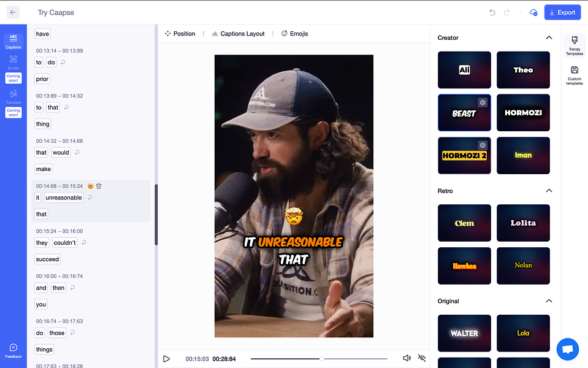This screenshot has height=368, width=588.
Task: Export the video
Action: pos(562,12)
